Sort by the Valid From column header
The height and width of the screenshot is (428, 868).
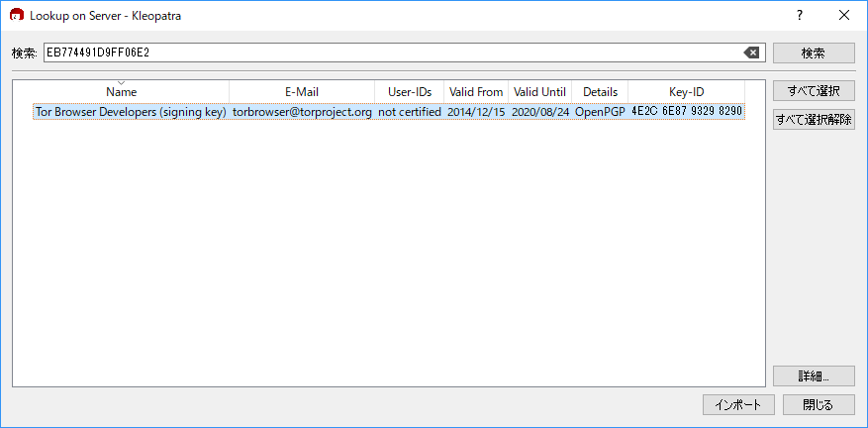tap(476, 91)
